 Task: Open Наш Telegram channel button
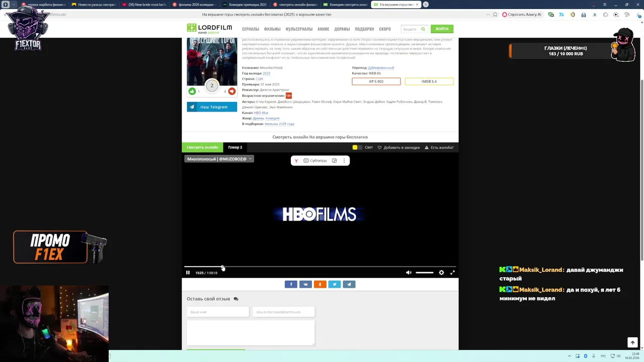point(212,107)
